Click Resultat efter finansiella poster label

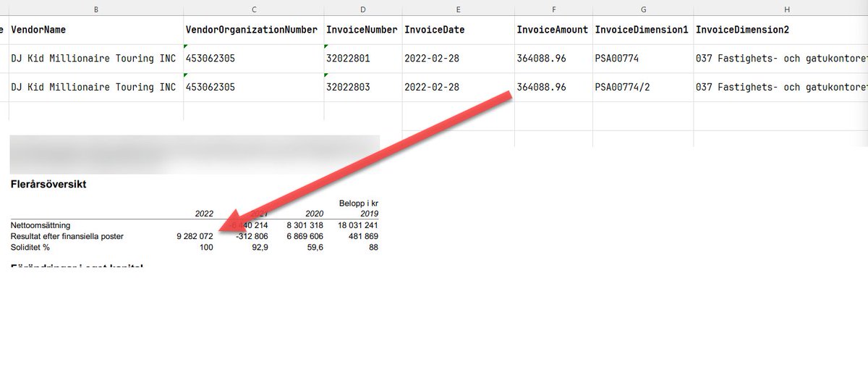(x=67, y=236)
